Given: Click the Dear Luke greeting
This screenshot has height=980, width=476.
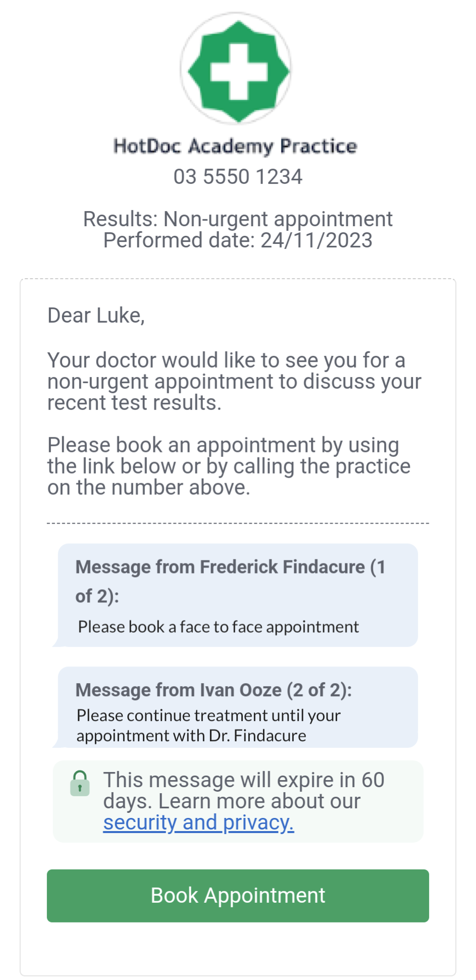Looking at the screenshot, I should (x=96, y=315).
